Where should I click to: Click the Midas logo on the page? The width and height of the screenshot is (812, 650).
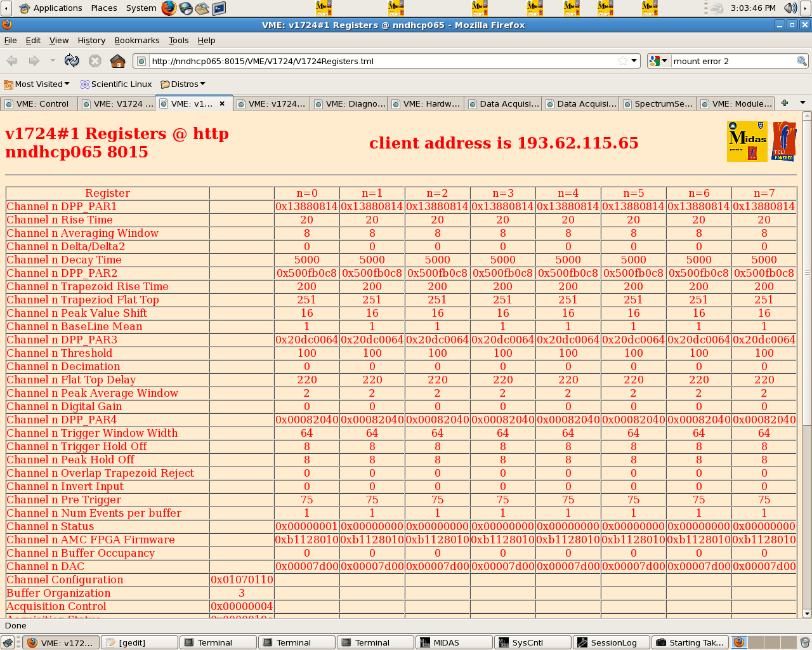pos(747,142)
